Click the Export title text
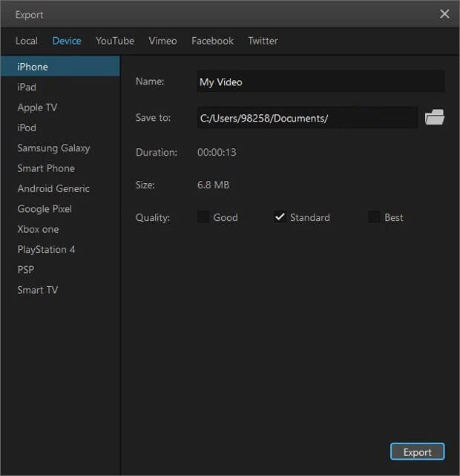The height and width of the screenshot is (476, 460). click(x=29, y=15)
